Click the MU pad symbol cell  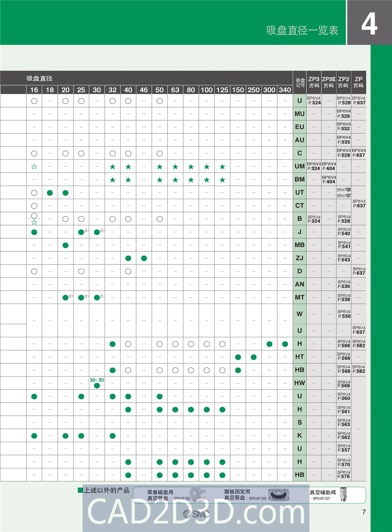pyautogui.click(x=300, y=114)
